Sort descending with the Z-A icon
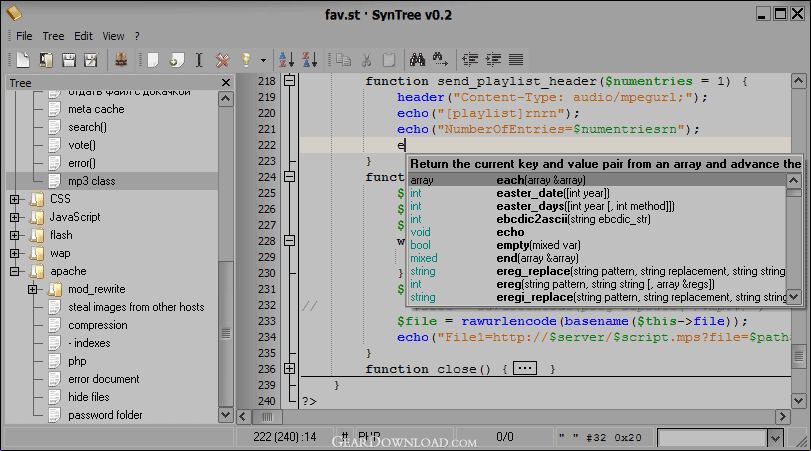Viewport: 811px width, 451px height. [x=309, y=60]
